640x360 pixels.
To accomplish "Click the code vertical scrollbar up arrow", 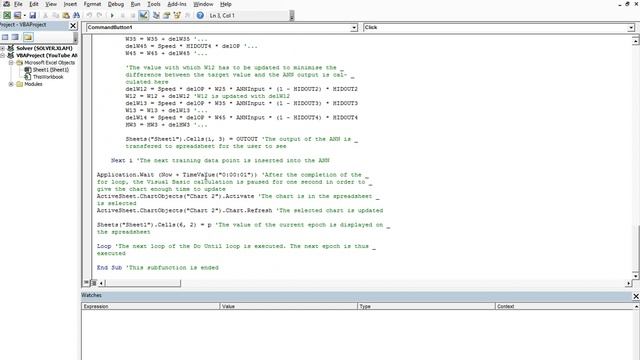I will (636, 41).
